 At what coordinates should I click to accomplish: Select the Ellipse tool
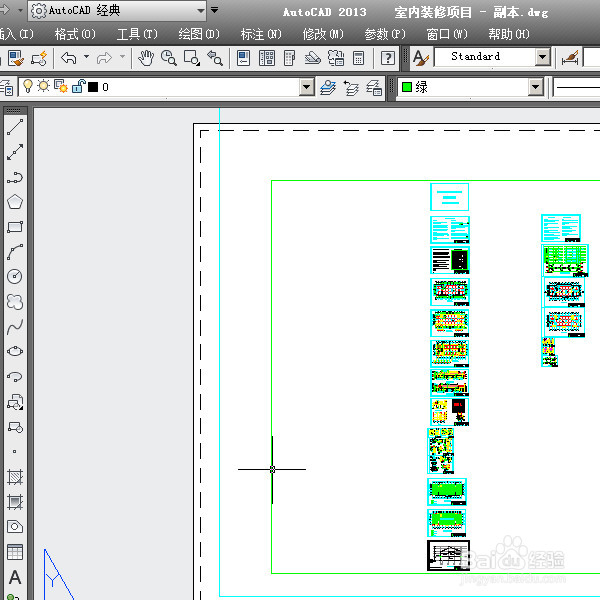15,351
